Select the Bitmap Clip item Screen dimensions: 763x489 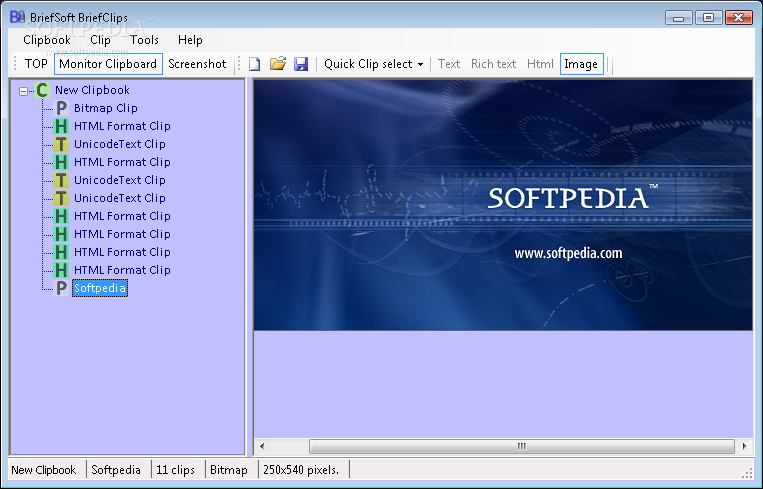point(106,108)
